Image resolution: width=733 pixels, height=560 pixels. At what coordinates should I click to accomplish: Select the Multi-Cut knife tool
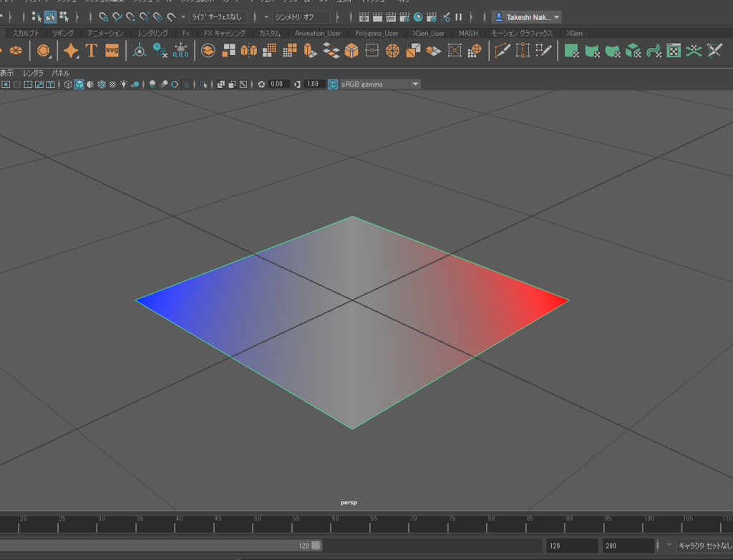pyautogui.click(x=503, y=51)
